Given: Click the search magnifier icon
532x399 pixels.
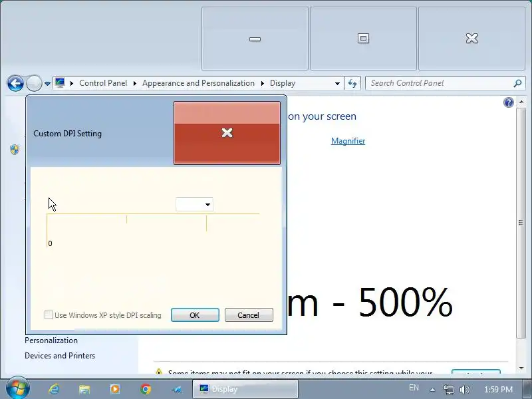Looking at the screenshot, I should [518, 83].
